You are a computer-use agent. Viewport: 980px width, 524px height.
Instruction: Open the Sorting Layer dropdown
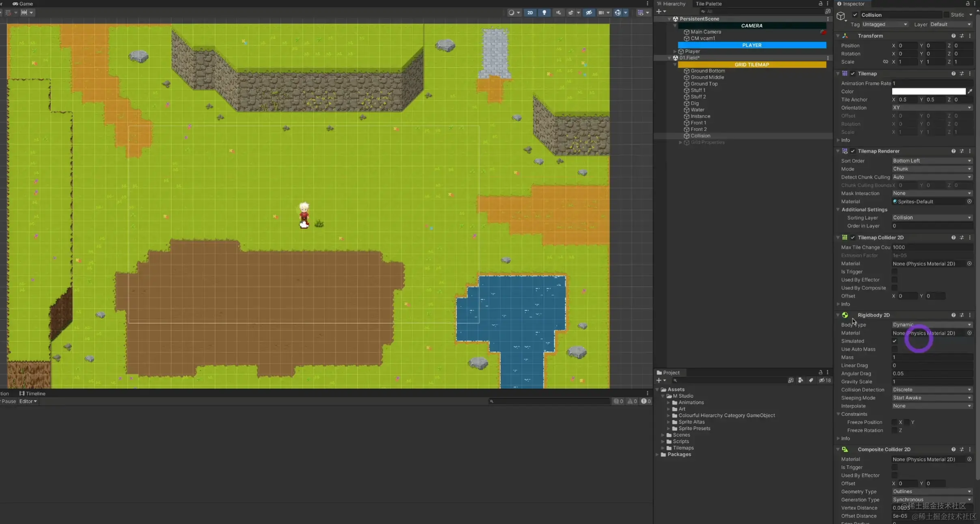point(932,218)
